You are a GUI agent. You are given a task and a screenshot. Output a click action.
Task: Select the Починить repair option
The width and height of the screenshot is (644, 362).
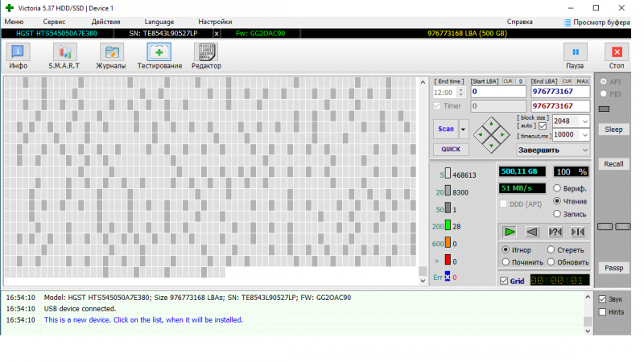506,262
